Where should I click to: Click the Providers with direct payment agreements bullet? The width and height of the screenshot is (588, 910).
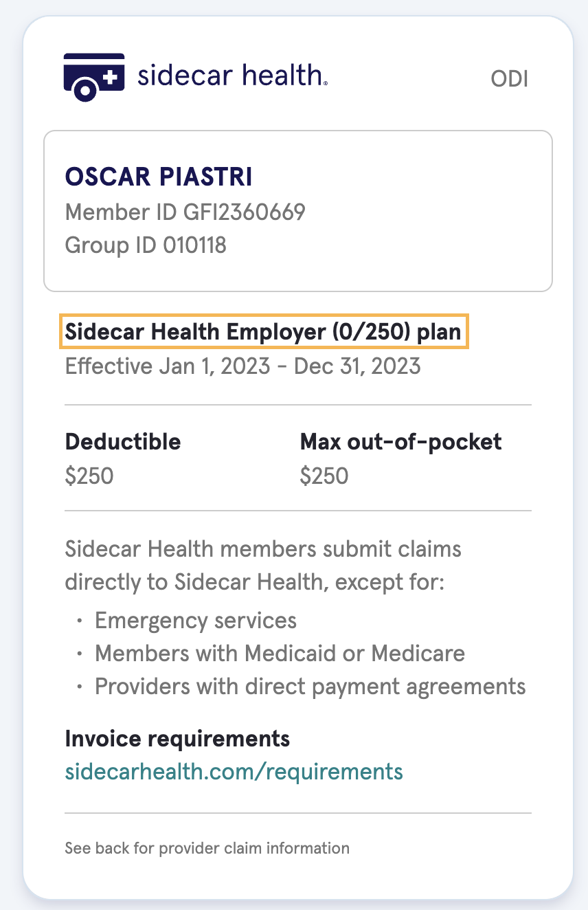310,686
